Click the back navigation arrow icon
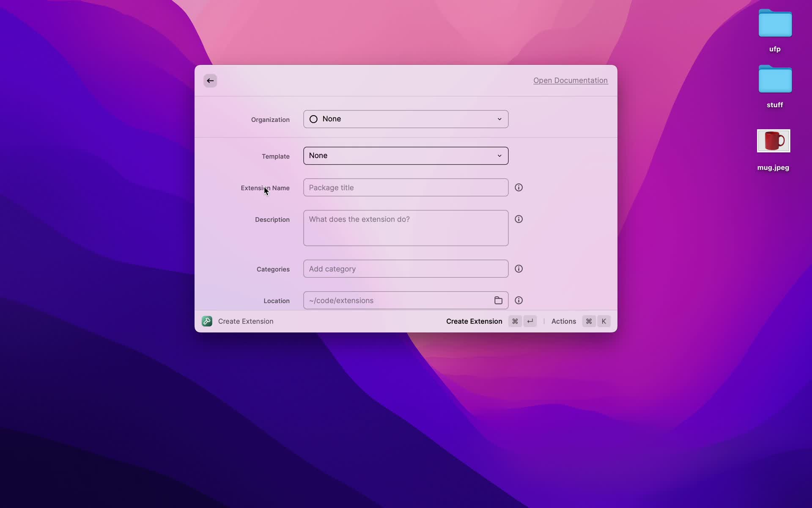The width and height of the screenshot is (812, 508). tap(210, 80)
